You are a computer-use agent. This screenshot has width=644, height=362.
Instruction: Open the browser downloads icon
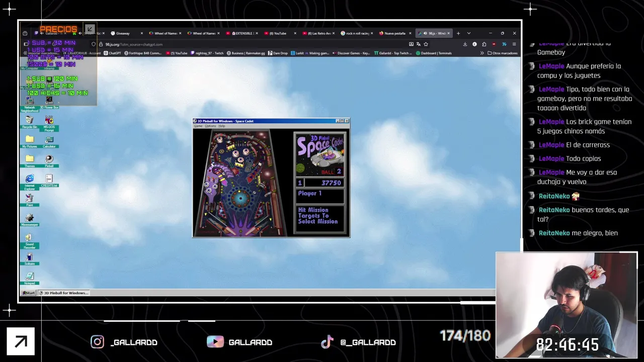tap(465, 44)
